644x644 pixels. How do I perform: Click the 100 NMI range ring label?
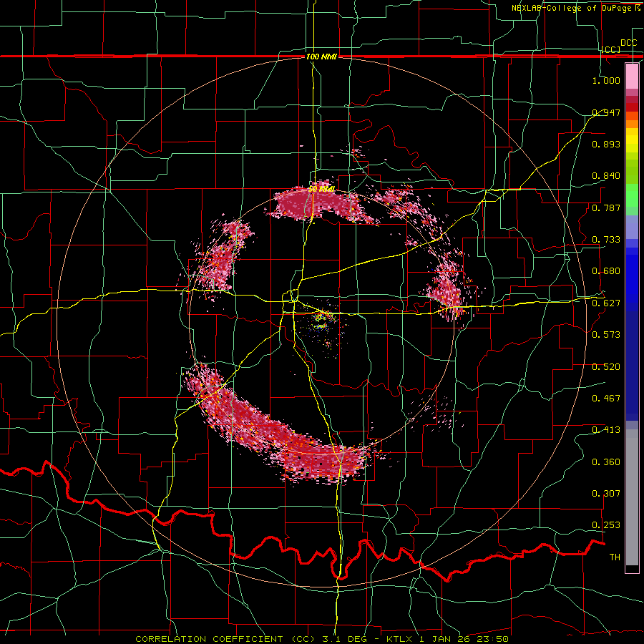coord(321,57)
